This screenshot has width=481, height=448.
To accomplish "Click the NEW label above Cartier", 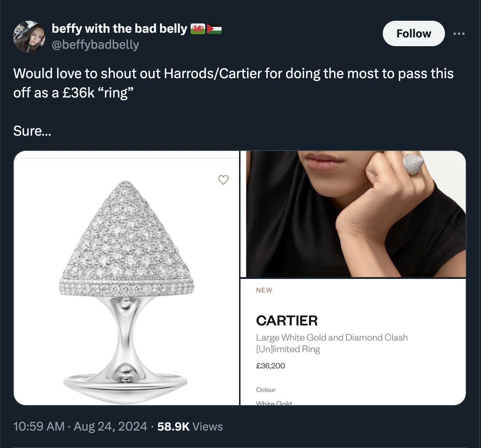I will pyautogui.click(x=264, y=290).
